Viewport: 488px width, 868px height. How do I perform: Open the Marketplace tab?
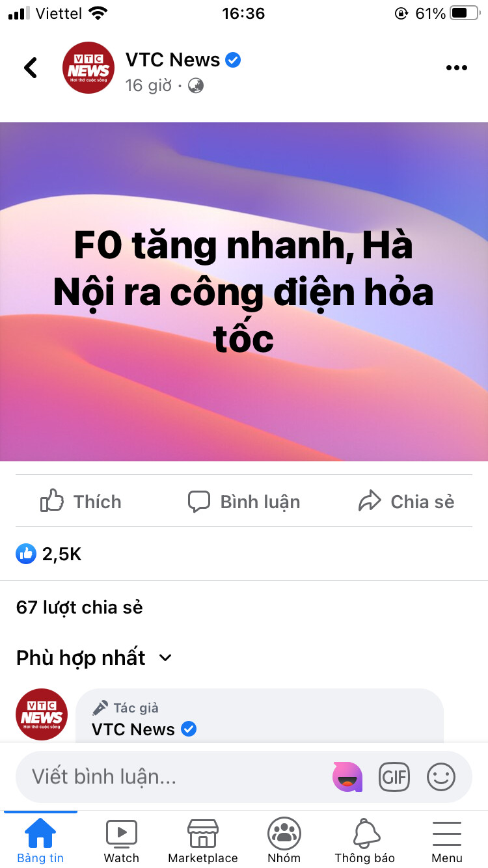coord(203,841)
